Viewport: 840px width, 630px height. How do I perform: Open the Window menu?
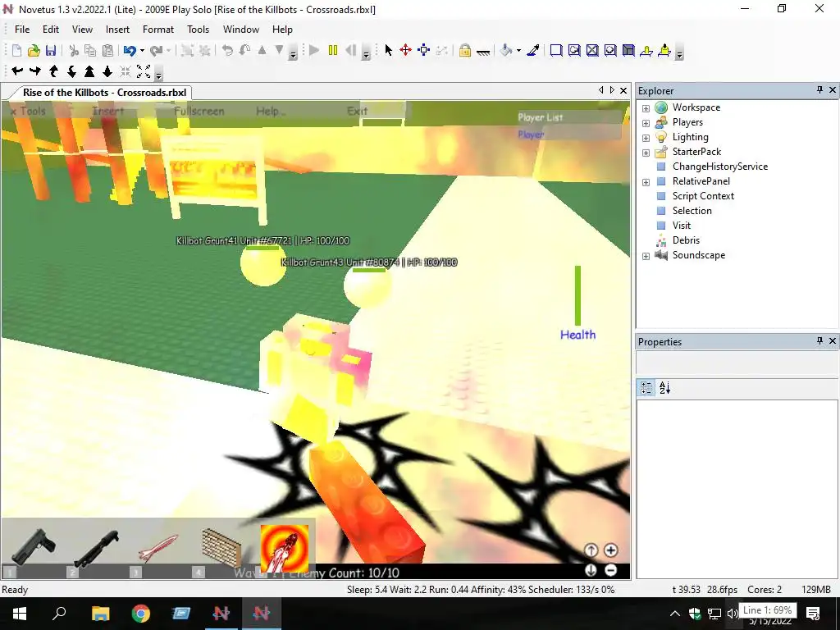(x=241, y=30)
